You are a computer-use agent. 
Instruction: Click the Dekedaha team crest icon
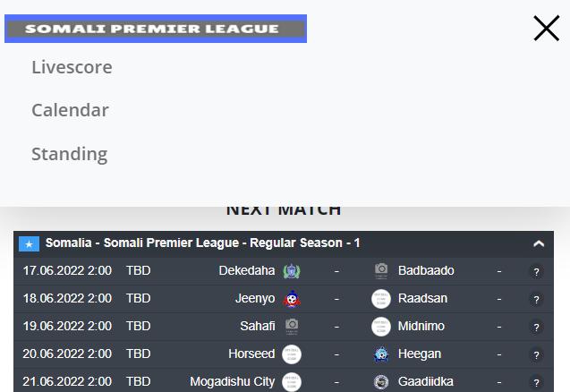(292, 271)
